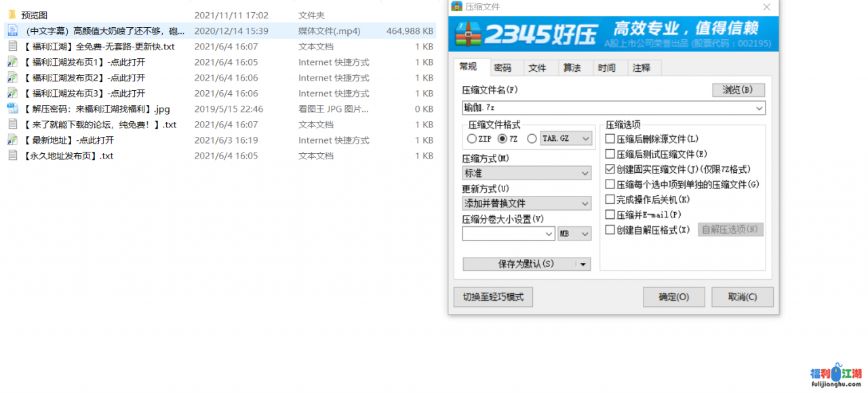Select the ZIP format radio button
Viewport: 868px width, 393px height.
pos(472,139)
